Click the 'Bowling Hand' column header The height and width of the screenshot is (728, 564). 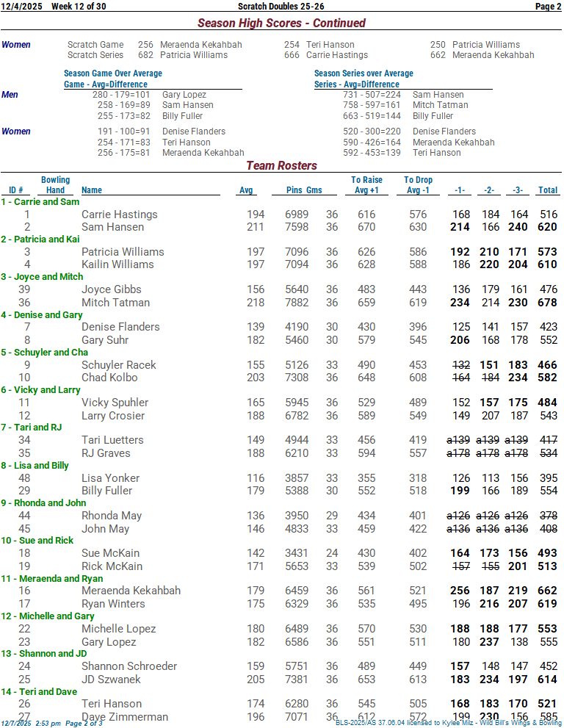55,185
